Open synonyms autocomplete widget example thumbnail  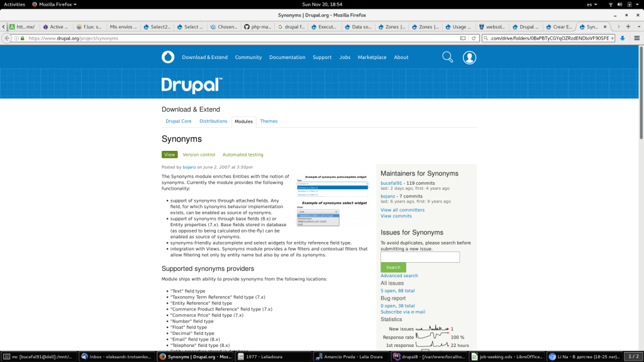332,186
